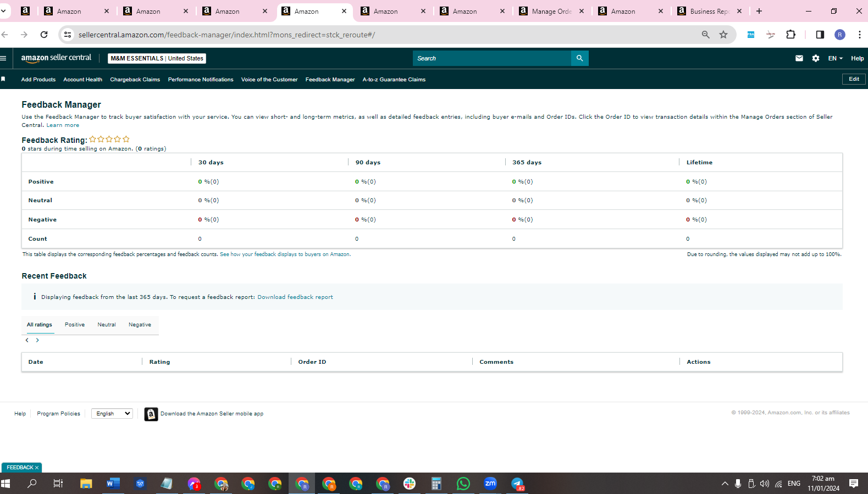The height and width of the screenshot is (494, 868).
Task: Switch to the Business Reports browser tab
Action: click(x=710, y=11)
